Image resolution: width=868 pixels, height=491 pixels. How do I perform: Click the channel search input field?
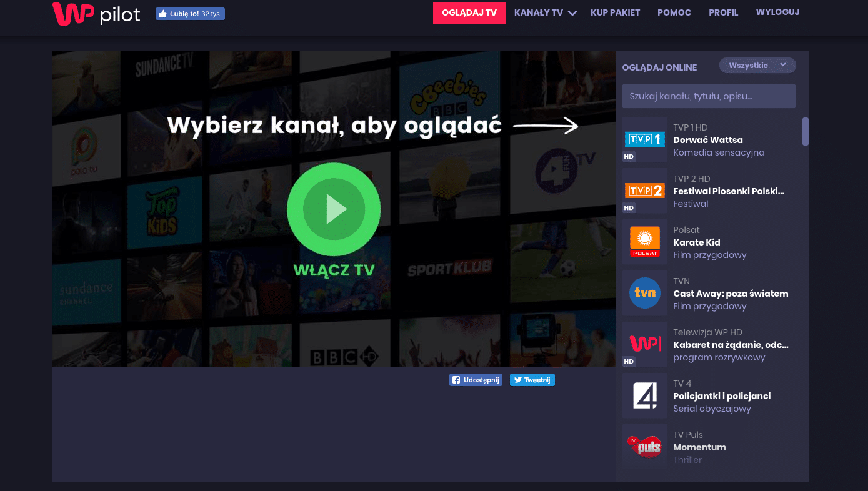click(709, 96)
